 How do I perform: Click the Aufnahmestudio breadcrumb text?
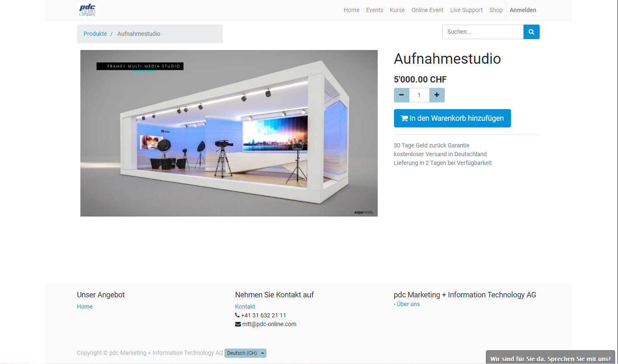point(139,34)
